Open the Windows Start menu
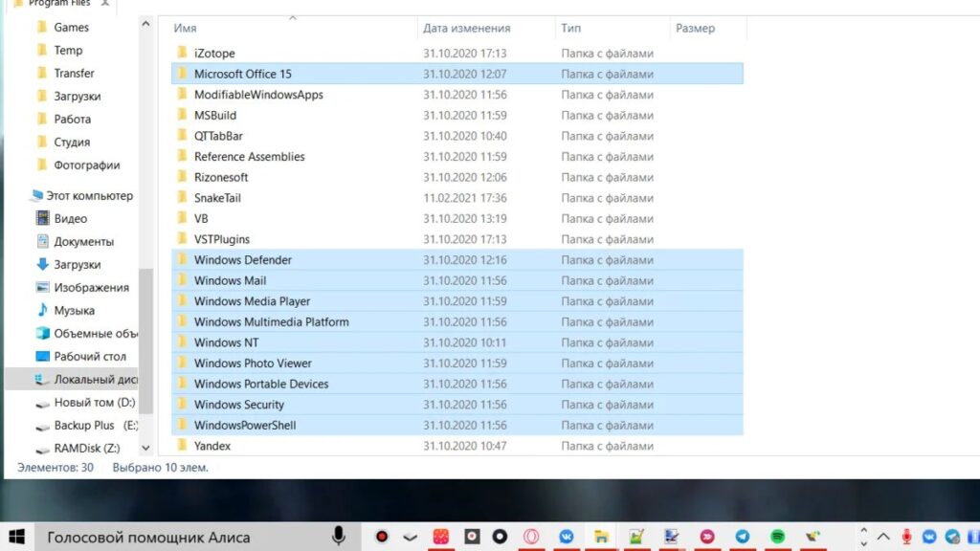The image size is (980, 551). 17,537
